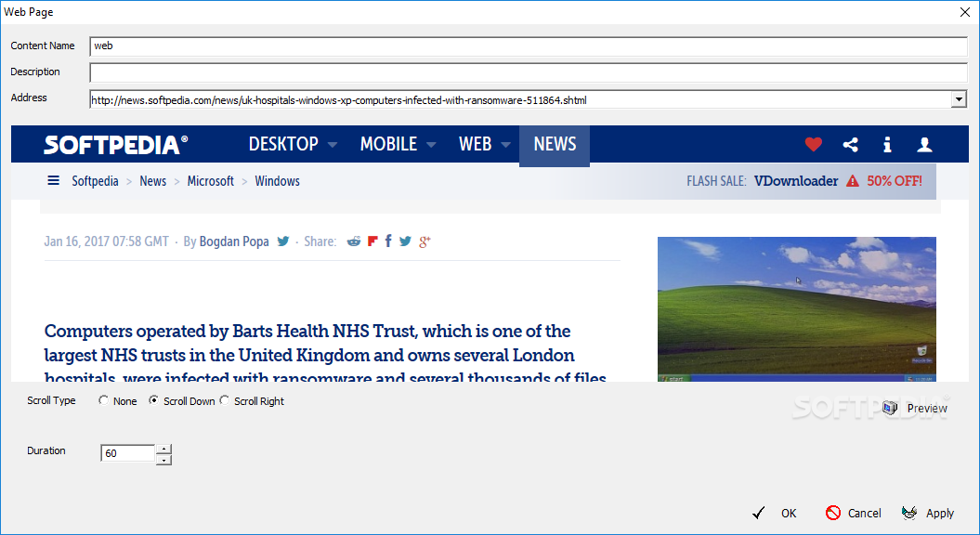The width and height of the screenshot is (980, 535).
Task: Expand the Address dropdown list
Action: 959,99
